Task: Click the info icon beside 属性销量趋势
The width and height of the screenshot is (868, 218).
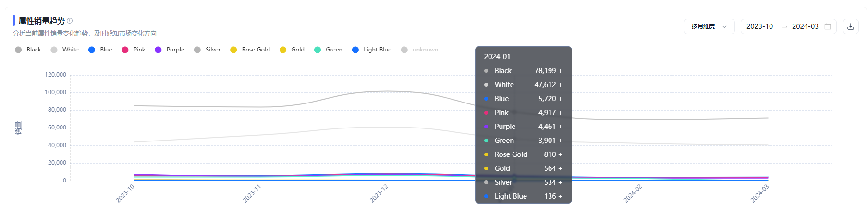Action: [x=70, y=21]
